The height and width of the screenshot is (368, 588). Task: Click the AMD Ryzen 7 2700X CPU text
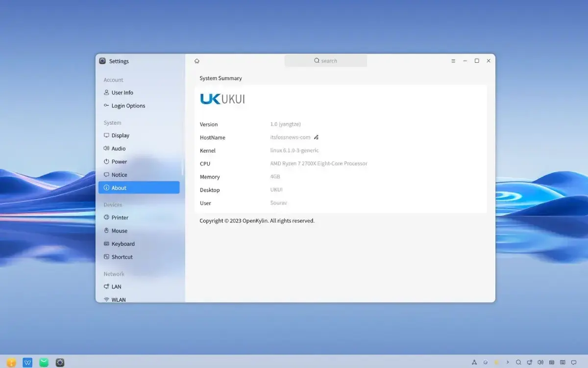(318, 163)
